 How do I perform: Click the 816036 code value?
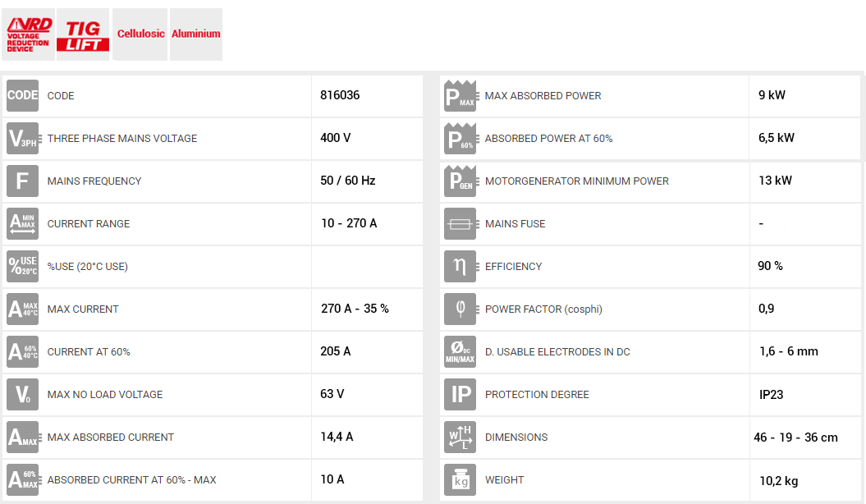(x=340, y=95)
